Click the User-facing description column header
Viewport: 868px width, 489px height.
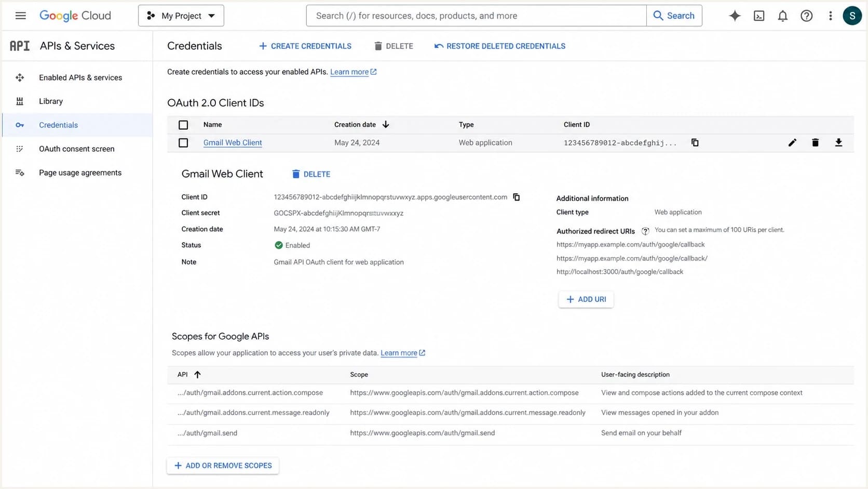click(x=635, y=375)
